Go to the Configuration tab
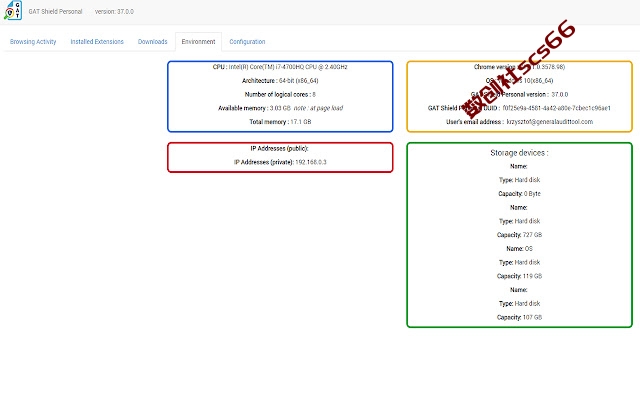Screen dimensions: 640x400 (x=247, y=42)
